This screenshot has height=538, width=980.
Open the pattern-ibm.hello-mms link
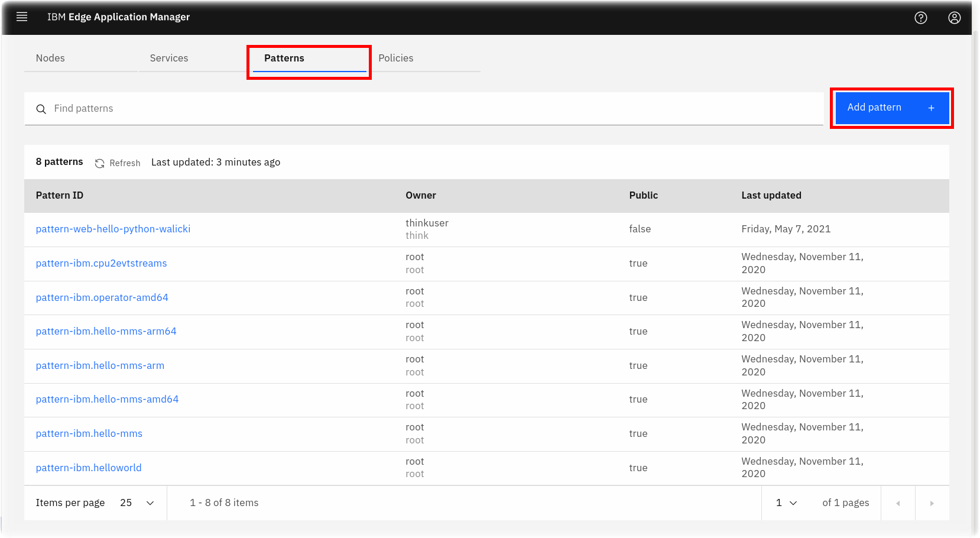pyautogui.click(x=89, y=433)
